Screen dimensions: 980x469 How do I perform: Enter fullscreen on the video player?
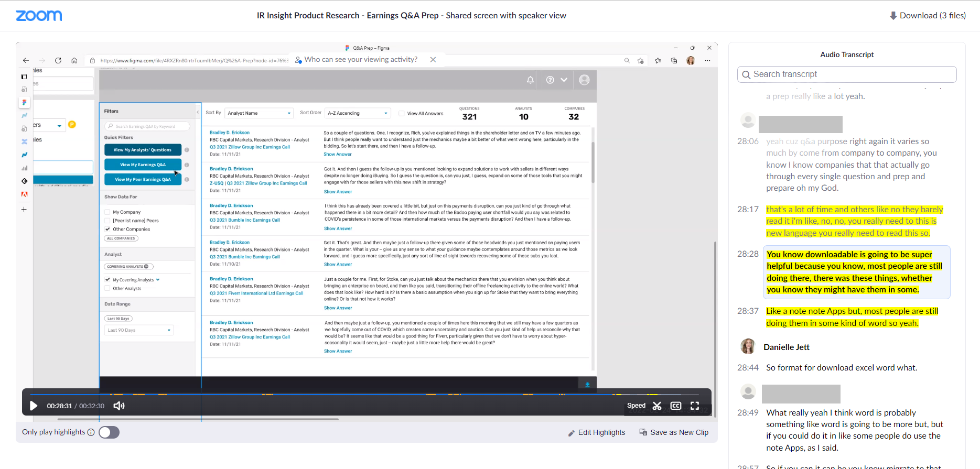click(x=695, y=406)
